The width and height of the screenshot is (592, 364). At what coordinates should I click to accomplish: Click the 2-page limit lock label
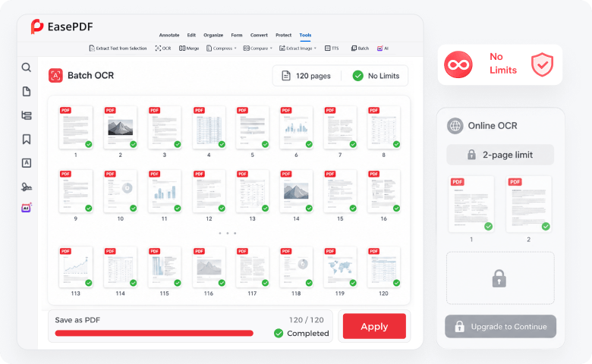point(500,155)
